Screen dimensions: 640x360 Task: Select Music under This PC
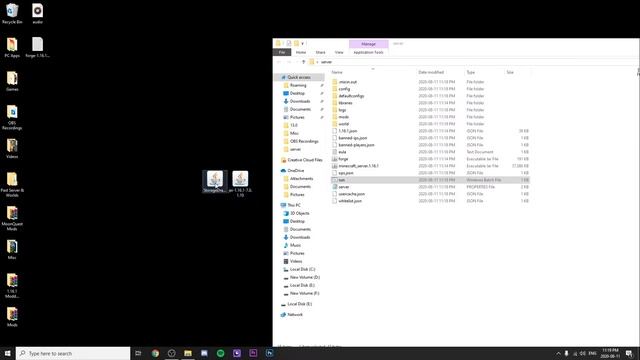coord(296,245)
